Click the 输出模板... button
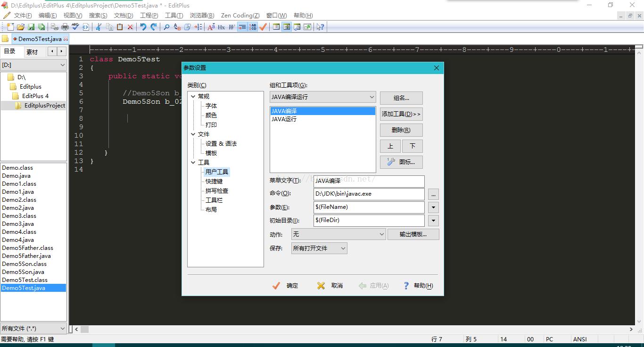 point(413,234)
